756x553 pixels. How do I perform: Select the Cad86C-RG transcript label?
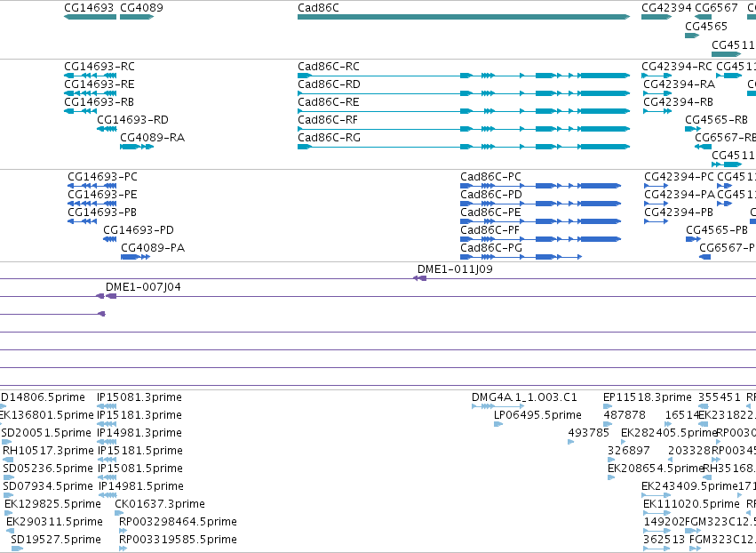(x=329, y=138)
